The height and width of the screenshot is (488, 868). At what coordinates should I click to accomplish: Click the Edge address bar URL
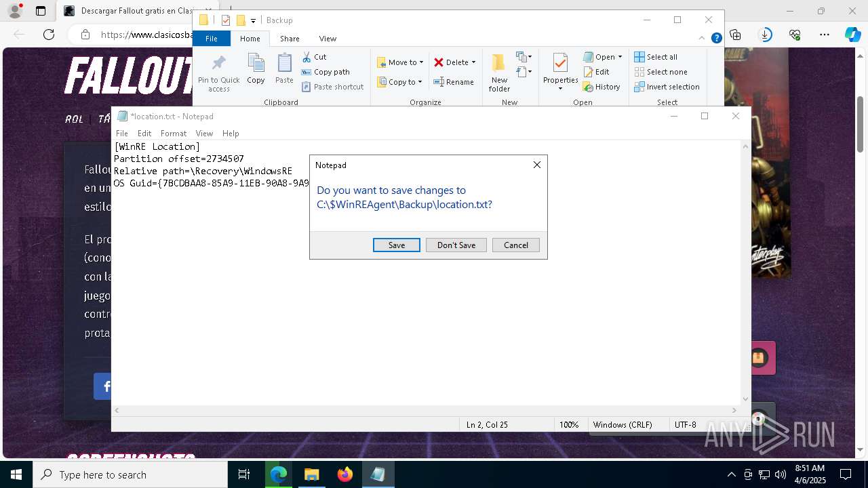(147, 35)
